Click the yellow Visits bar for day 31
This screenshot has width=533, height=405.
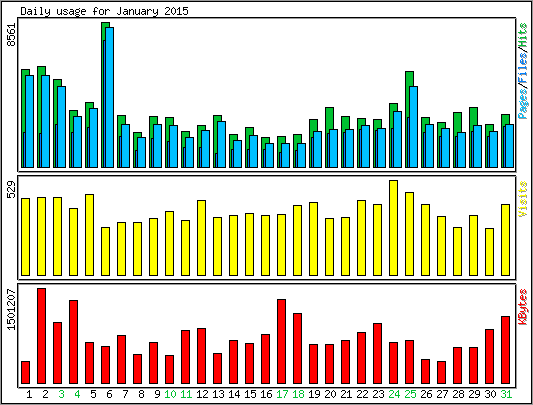505,240
